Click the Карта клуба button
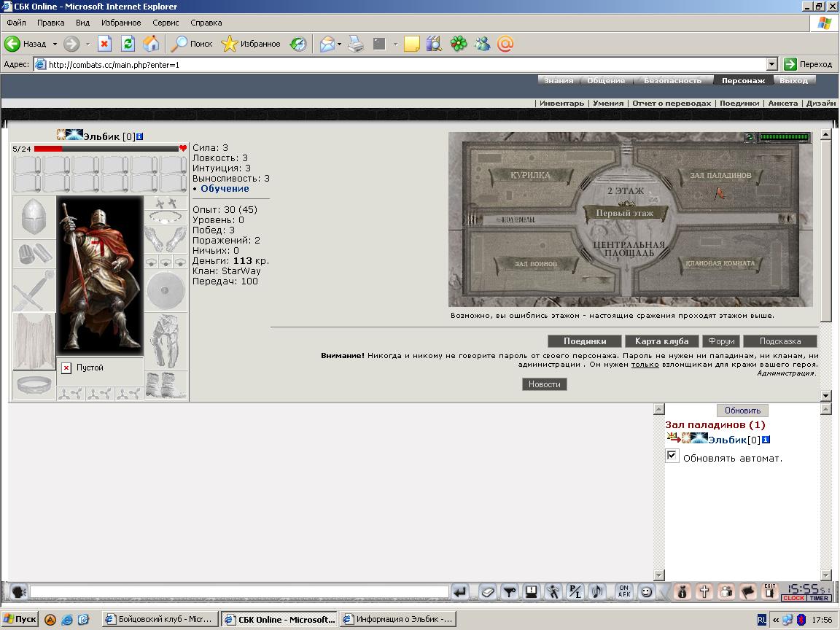 661,341
